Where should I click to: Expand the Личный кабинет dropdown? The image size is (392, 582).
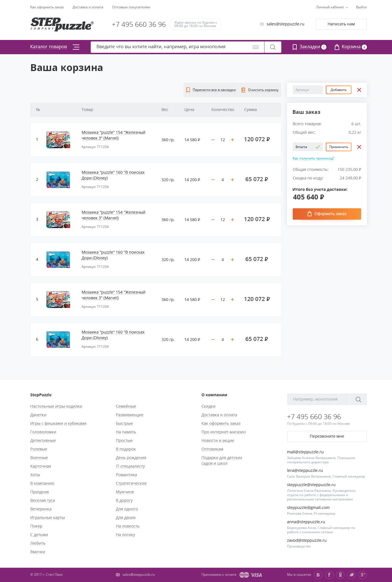[x=332, y=7]
